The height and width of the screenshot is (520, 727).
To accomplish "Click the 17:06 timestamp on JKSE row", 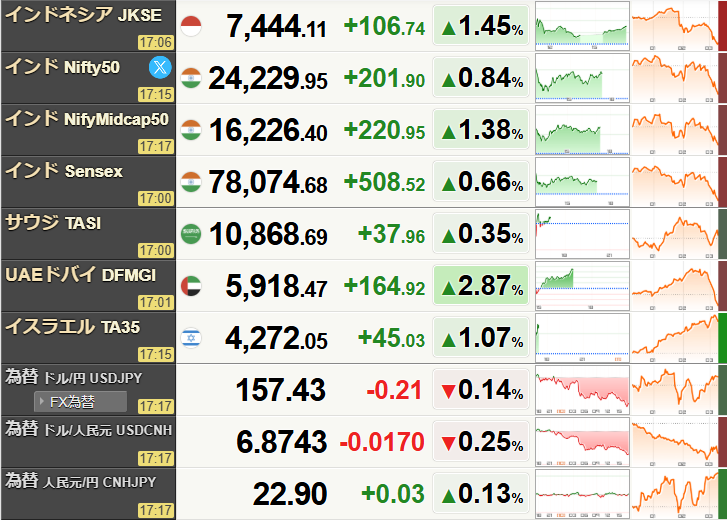I will tap(156, 43).
